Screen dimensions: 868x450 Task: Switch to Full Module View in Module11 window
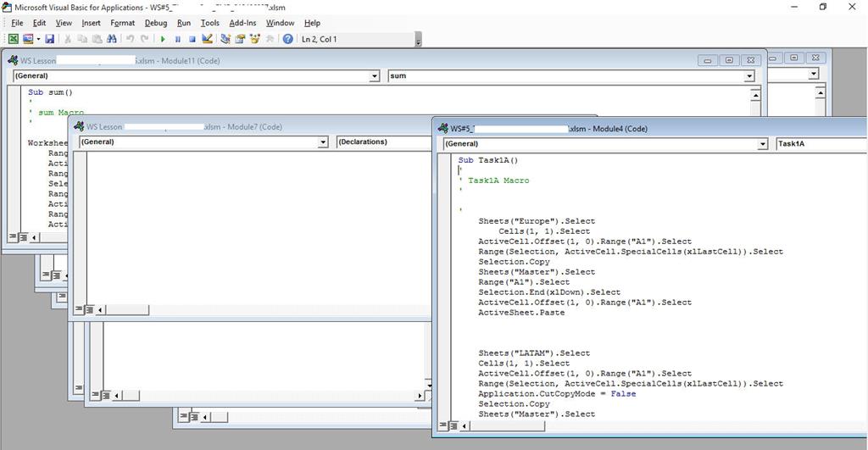click(x=23, y=237)
